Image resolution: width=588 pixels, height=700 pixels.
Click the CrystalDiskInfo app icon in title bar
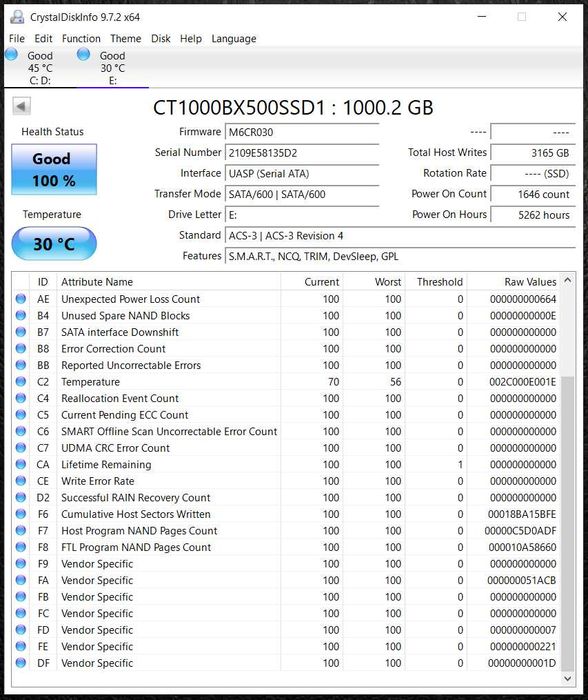point(17,17)
